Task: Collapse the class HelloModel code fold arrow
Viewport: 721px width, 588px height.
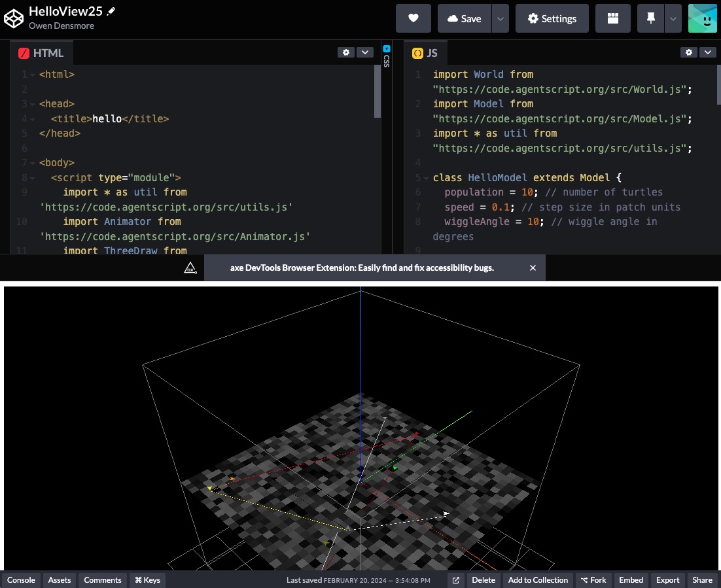Action: (x=426, y=178)
